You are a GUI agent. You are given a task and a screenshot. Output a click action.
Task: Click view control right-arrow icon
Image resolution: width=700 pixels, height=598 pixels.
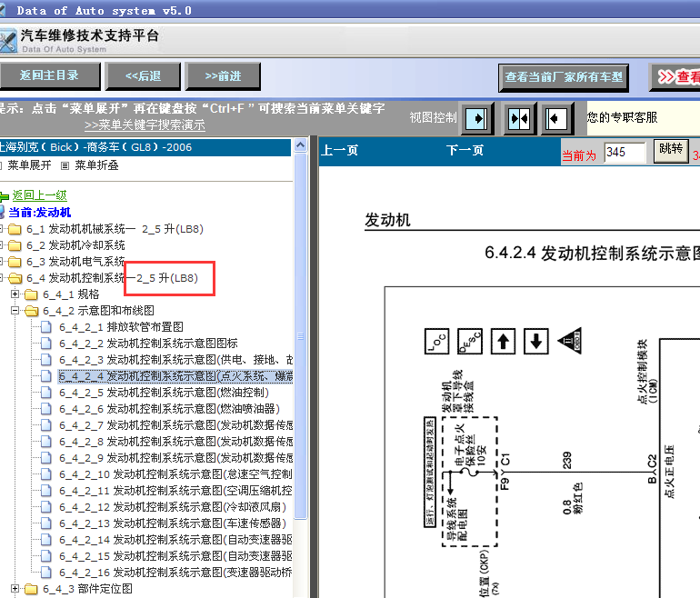(477, 119)
